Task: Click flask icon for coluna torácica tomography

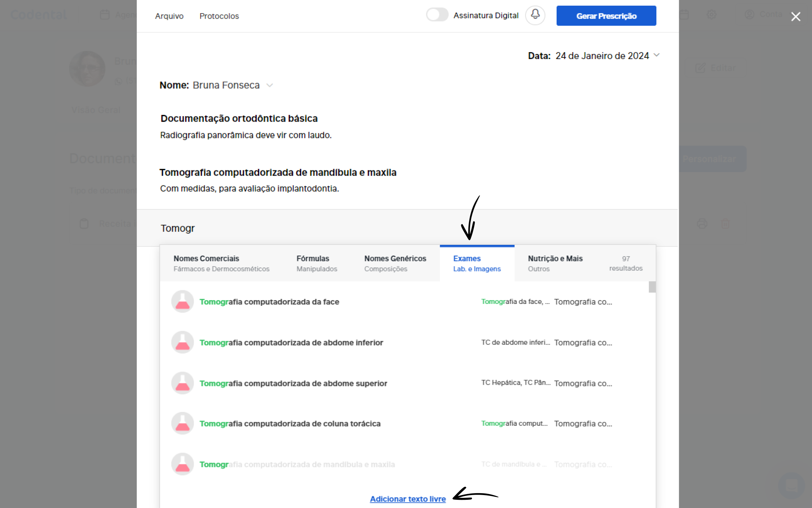Action: (182, 423)
